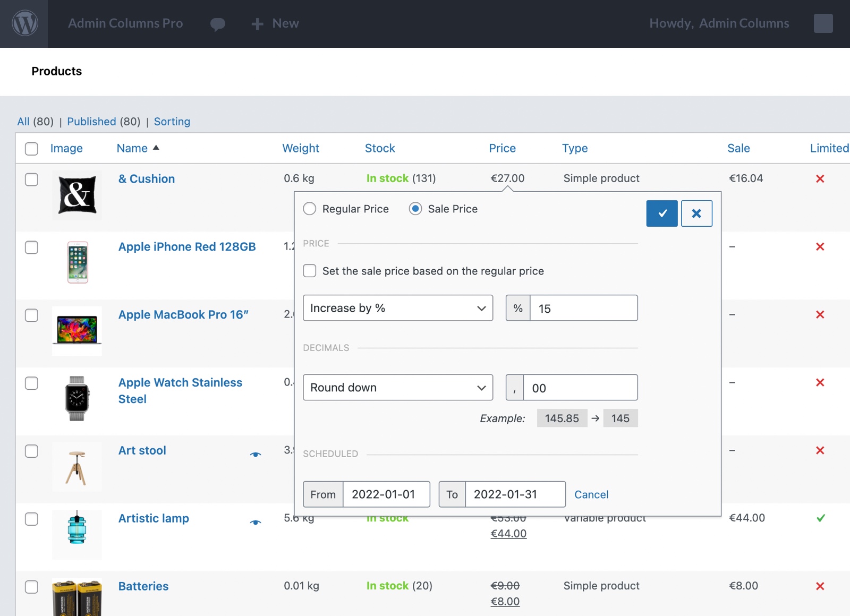Open Admin Columns Pro site menu
This screenshot has width=850, height=616.
point(125,23)
